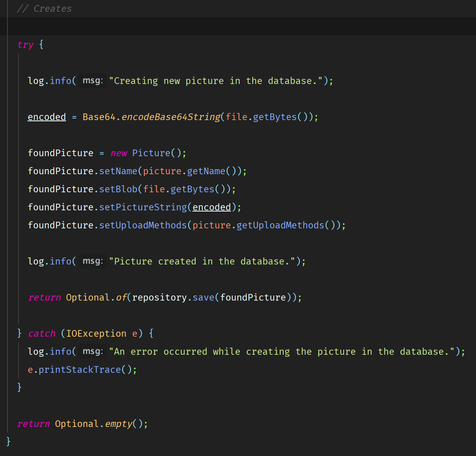Click the italic of method after Optional

(121, 297)
